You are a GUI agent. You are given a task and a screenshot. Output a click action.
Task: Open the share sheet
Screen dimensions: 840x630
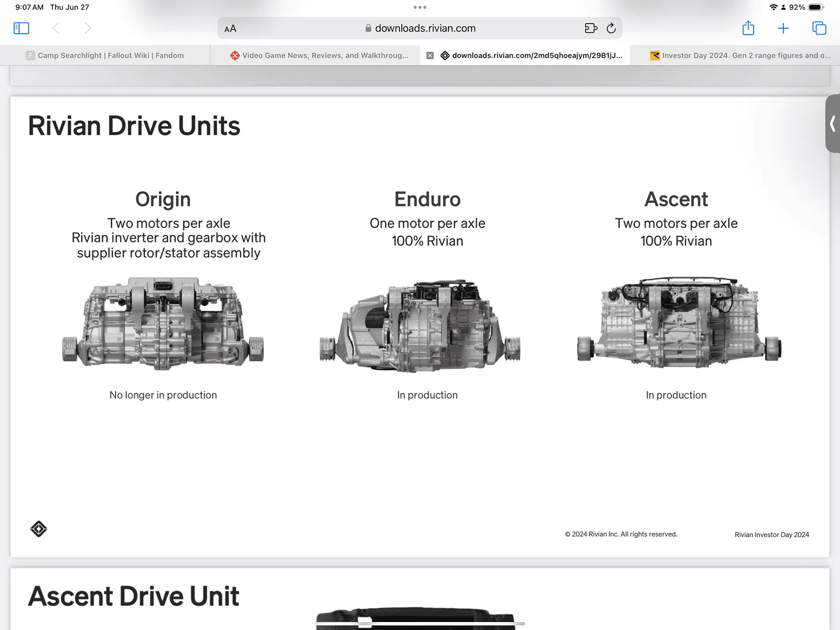tap(748, 28)
